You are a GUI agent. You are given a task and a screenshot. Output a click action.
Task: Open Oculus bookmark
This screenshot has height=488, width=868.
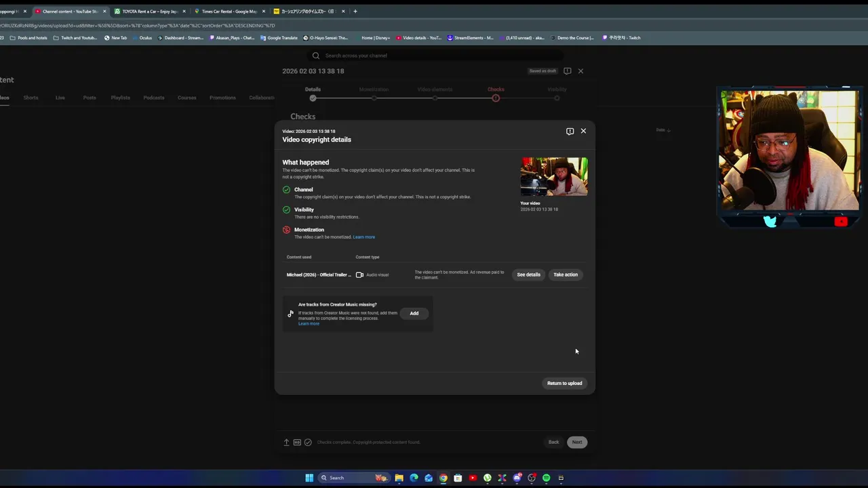(142, 38)
